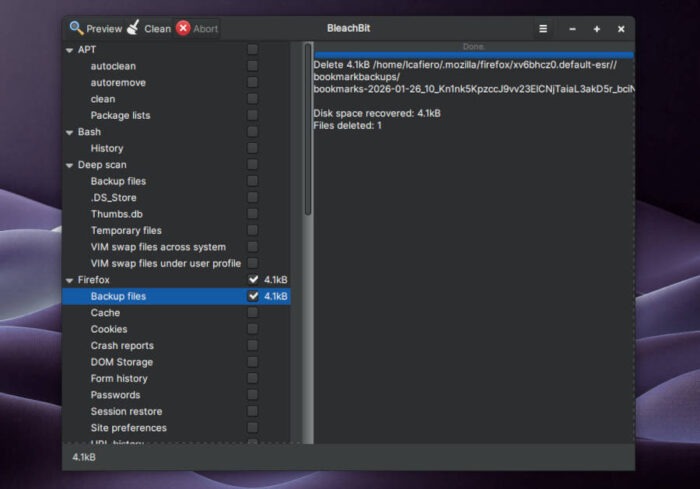Viewport: 700px width, 489px height.
Task: Minimize the BleachBit window
Action: [x=573, y=29]
